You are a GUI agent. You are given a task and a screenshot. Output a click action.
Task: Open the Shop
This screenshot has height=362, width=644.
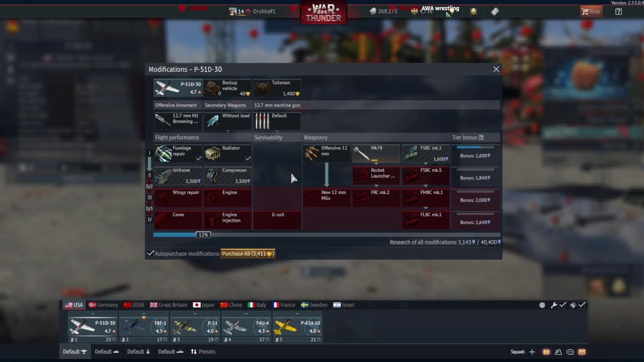tap(591, 11)
